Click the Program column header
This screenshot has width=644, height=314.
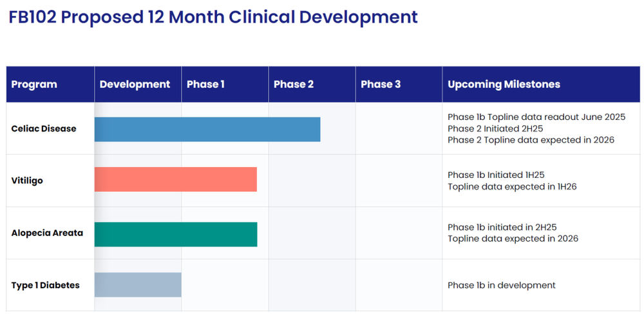[x=34, y=84]
